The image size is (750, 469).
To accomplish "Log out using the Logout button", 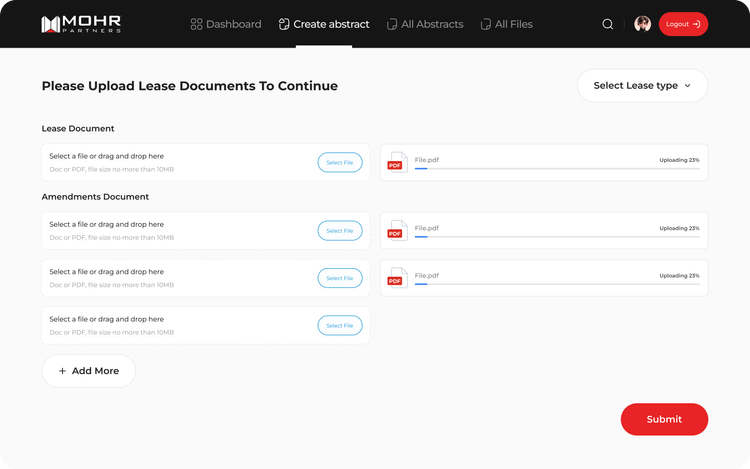I will [683, 24].
